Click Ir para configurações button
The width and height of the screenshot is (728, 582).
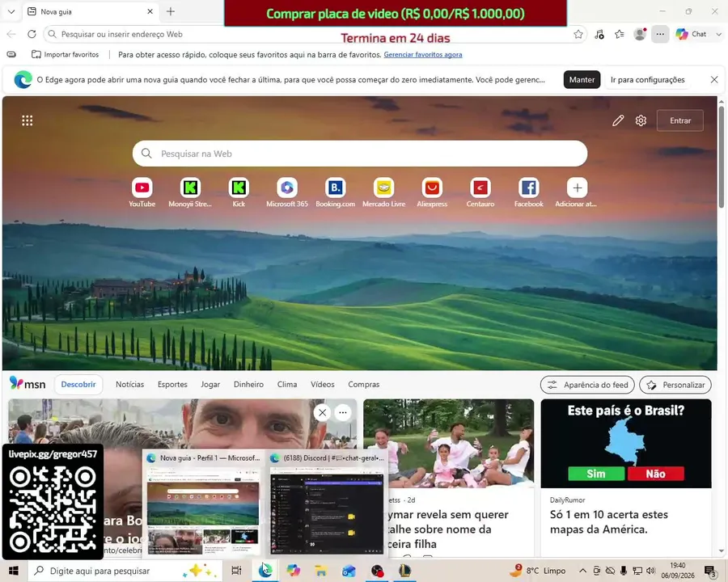647,80
